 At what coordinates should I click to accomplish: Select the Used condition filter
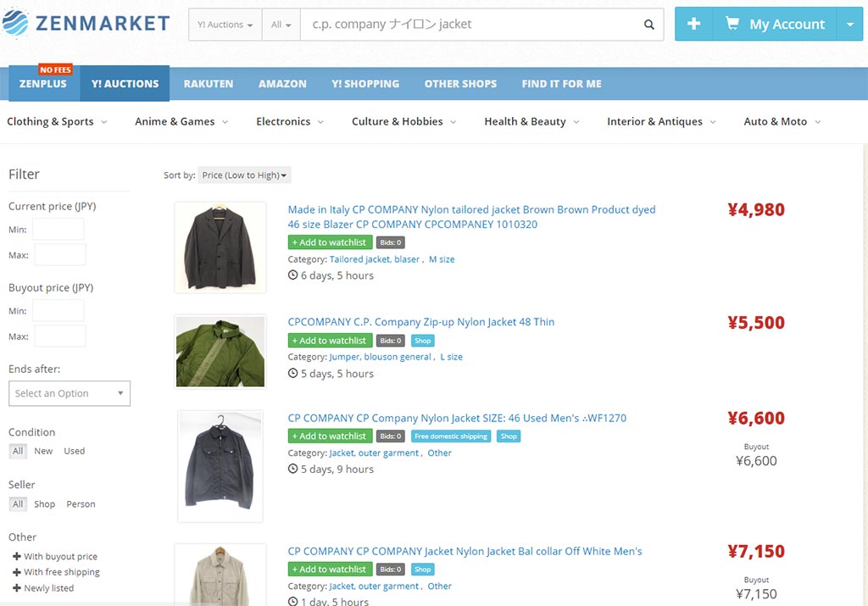[75, 451]
